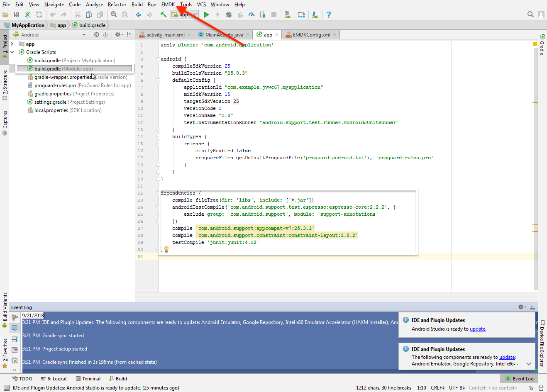Toggle tool window bars at status bar corner
The image size is (547, 392).
pos(6,388)
